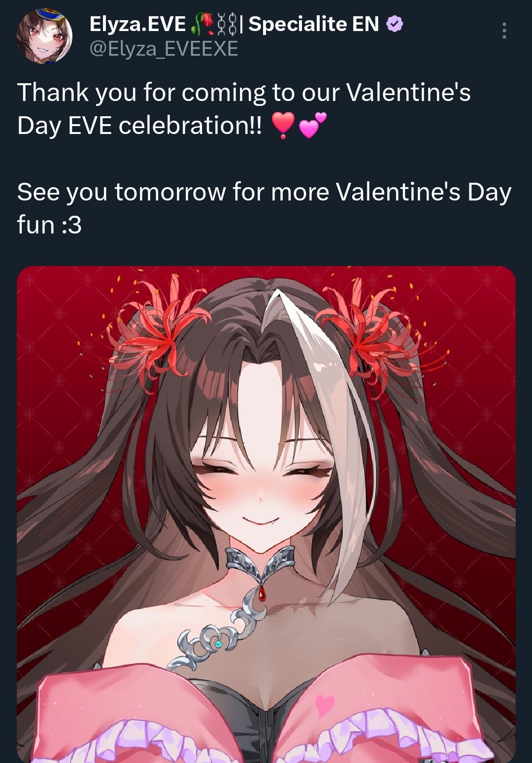Click the pink heart on the sleeve
Image resolution: width=532 pixels, height=763 pixels.
324,705
